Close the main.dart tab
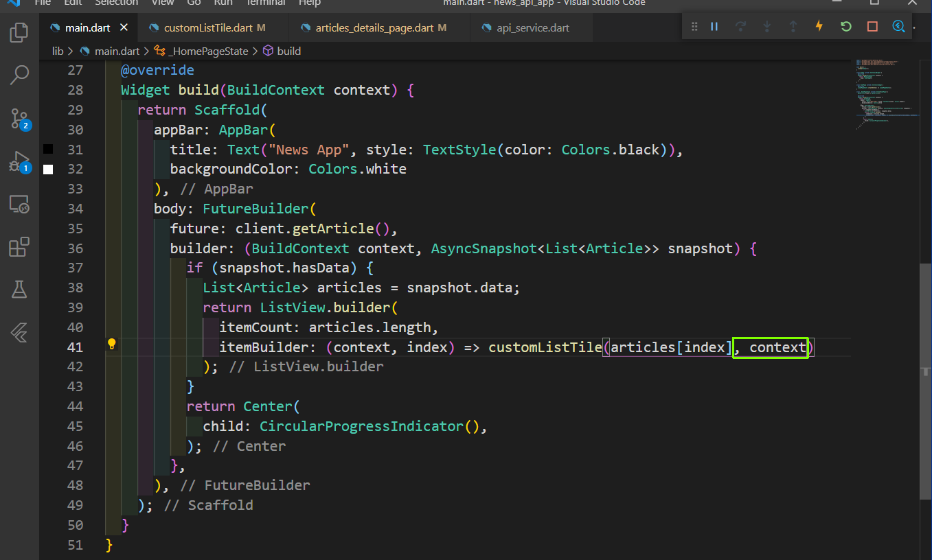Image resolution: width=932 pixels, height=560 pixels. tap(124, 28)
